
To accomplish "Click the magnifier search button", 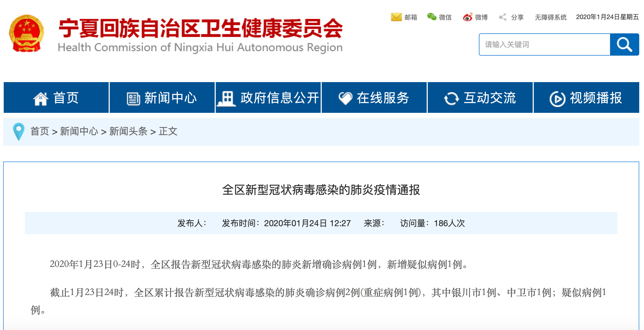I will click(x=624, y=44).
